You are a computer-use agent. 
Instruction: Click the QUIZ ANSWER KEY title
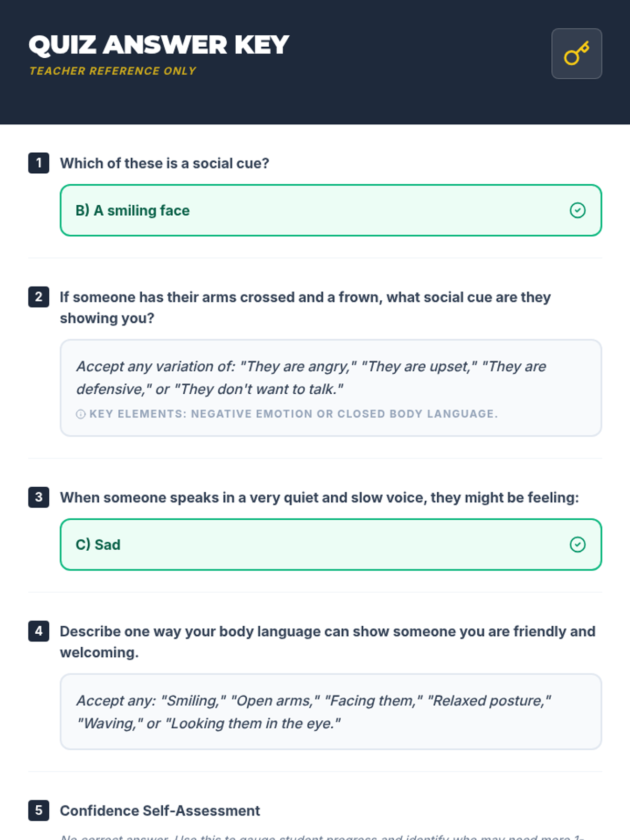click(x=159, y=45)
